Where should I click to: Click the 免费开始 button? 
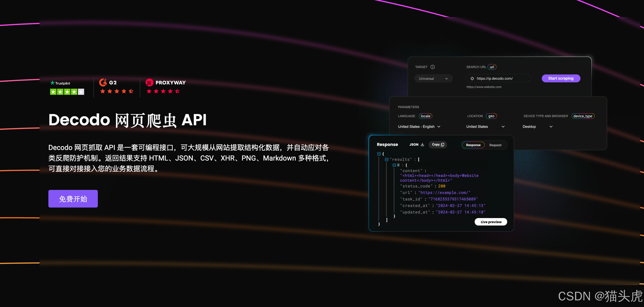pyautogui.click(x=73, y=199)
